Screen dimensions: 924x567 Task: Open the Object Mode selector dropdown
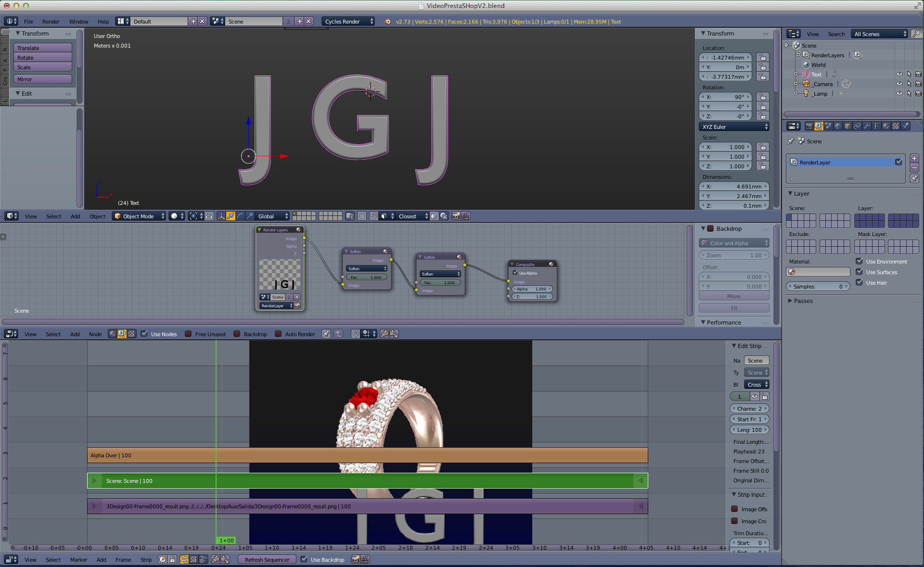139,216
